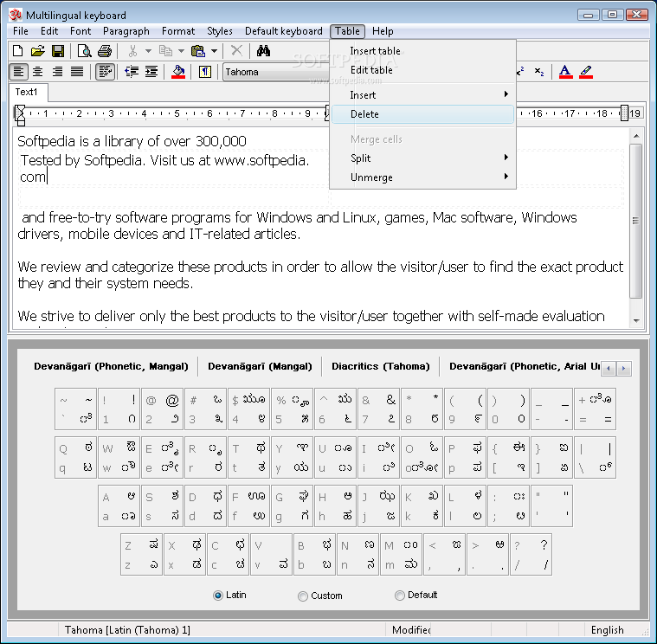Screen dimensions: 657x644
Task: Click the A key on virtual keyboard
Action: click(x=119, y=506)
